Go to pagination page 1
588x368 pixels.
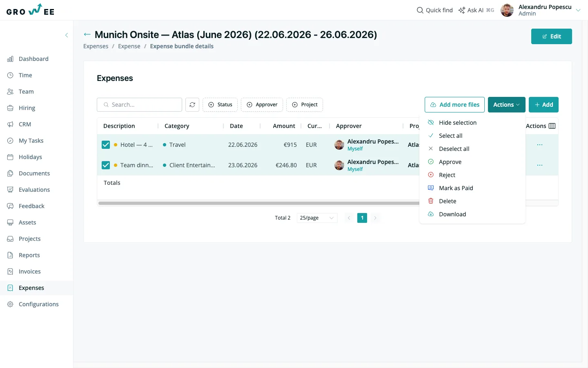coord(362,218)
